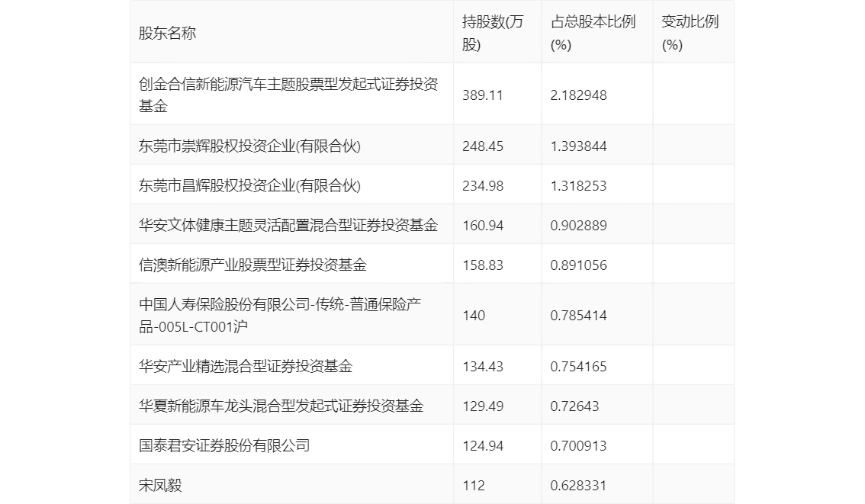Select the 248.45 shares value
The image size is (865, 504).
tap(483, 146)
